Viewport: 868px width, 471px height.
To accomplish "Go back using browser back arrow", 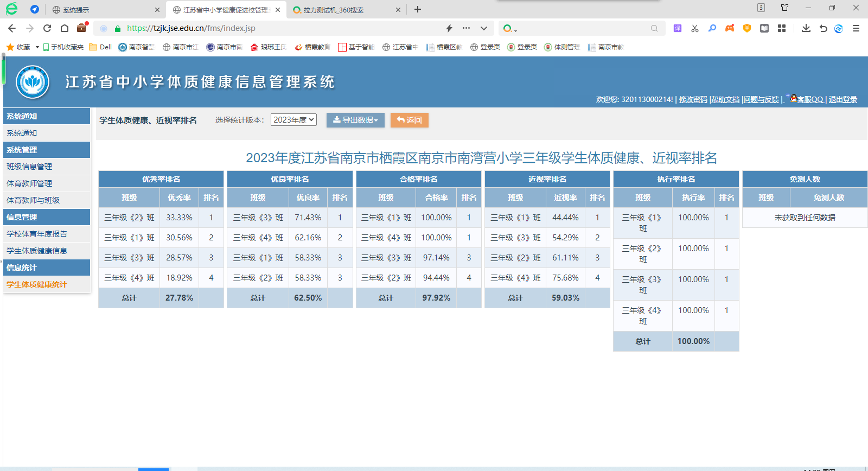I will [x=12, y=28].
